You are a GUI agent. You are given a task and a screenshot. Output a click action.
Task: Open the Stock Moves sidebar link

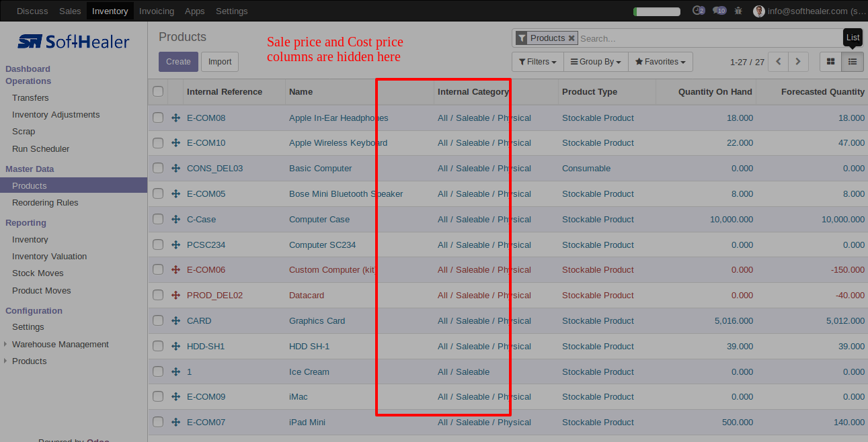(x=38, y=273)
